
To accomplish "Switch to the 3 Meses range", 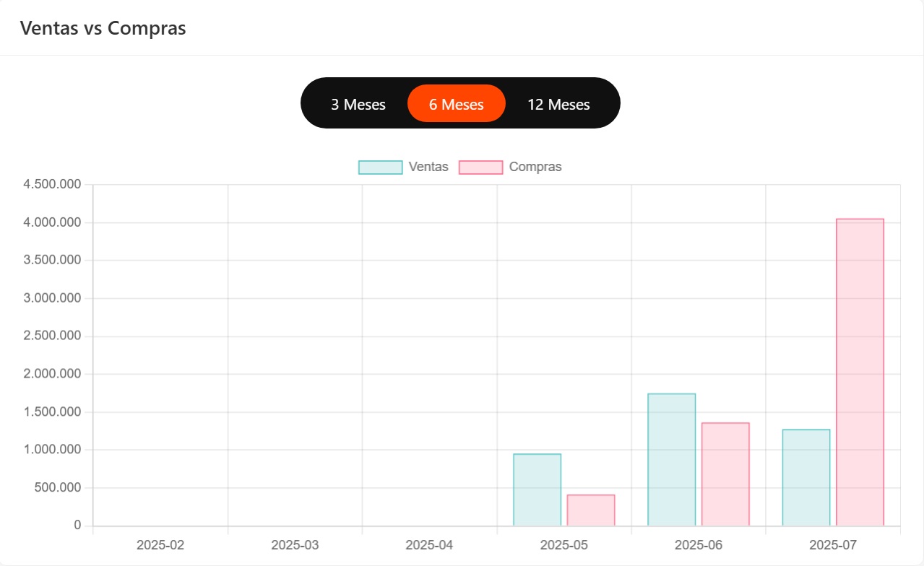I will (358, 104).
